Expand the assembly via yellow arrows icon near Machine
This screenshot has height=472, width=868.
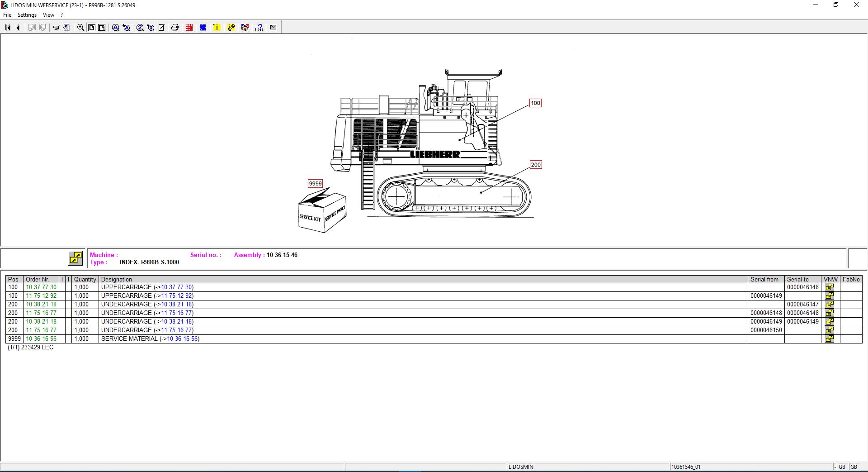coord(75,258)
